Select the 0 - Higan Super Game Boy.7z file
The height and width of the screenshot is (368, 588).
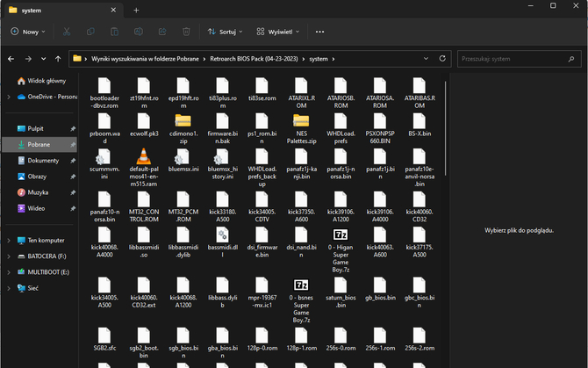[341, 250]
